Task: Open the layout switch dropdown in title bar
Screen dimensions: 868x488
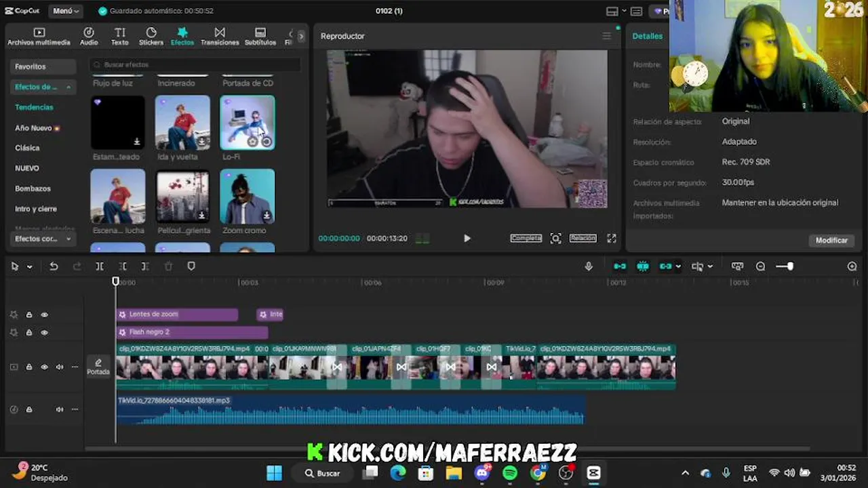Action: [616, 11]
